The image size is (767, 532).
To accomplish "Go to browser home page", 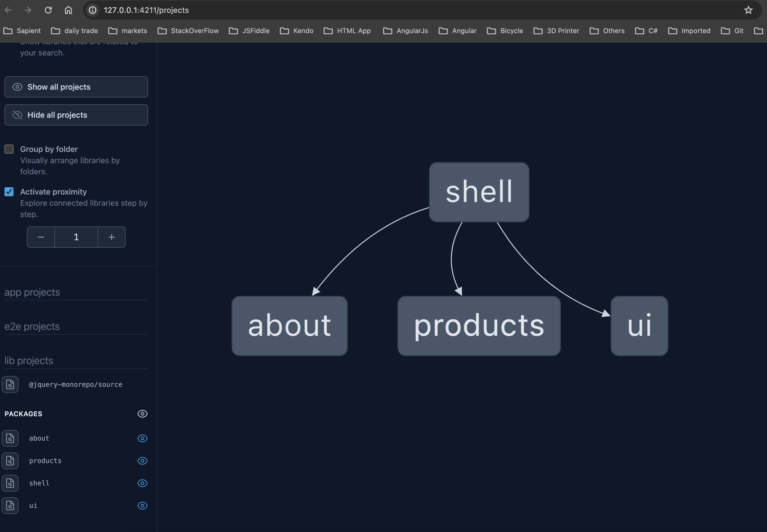I will (x=68, y=10).
